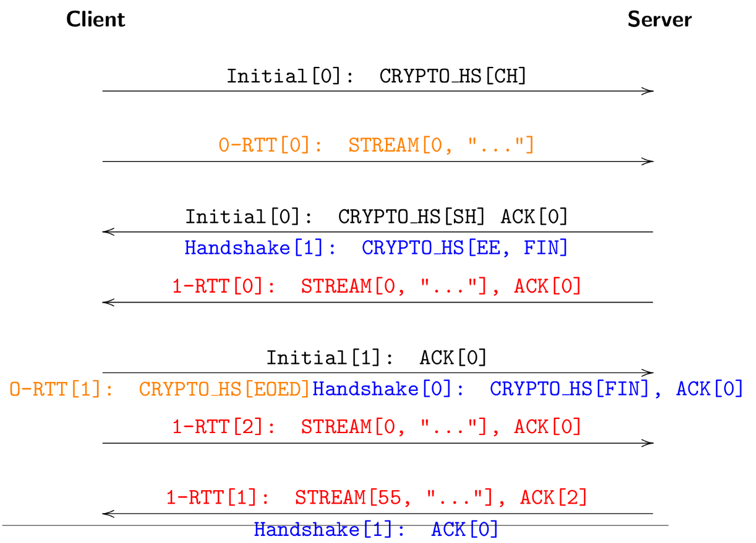Viewport: 756px width, 543px height.
Task: Click the blue Handshake[1]: ACK[0] label
Action: [377, 529]
